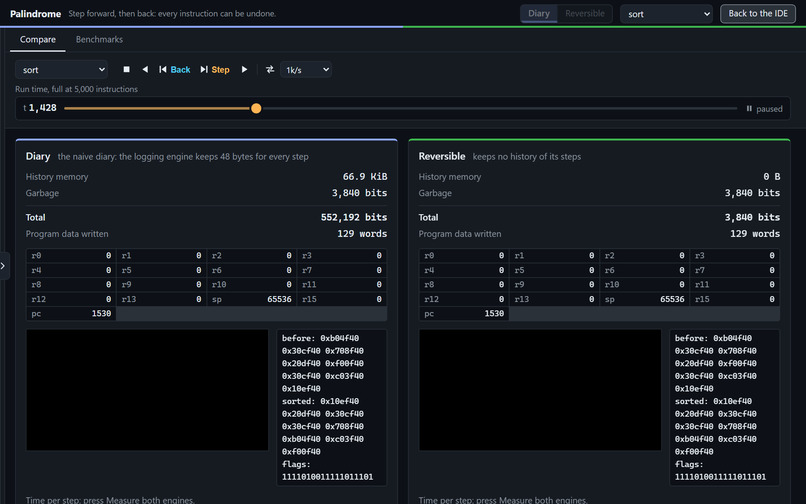Step one instruction back with Back

click(x=175, y=69)
